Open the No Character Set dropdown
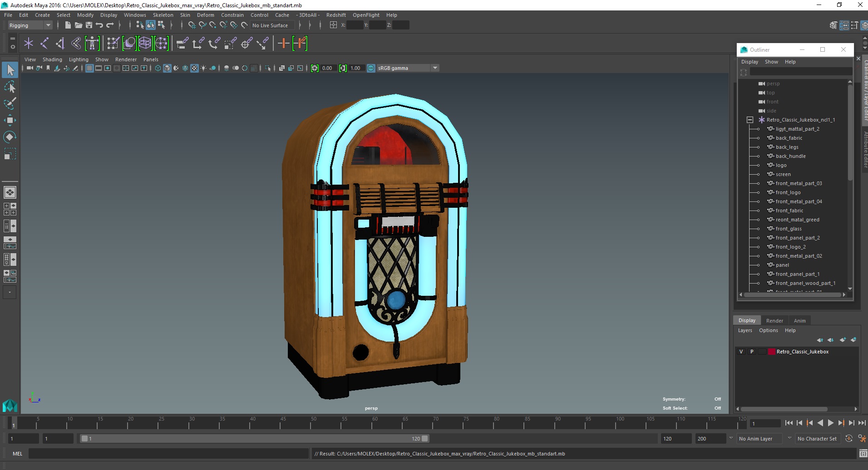This screenshot has height=470, width=868. coord(818,439)
